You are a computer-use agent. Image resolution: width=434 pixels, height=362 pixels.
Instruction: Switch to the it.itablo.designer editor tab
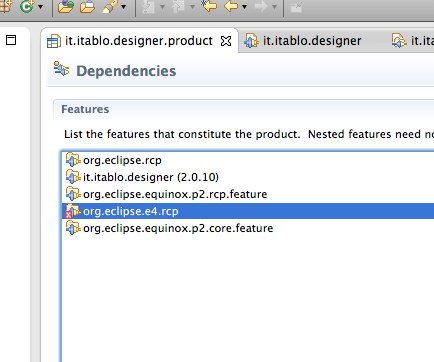pos(312,41)
